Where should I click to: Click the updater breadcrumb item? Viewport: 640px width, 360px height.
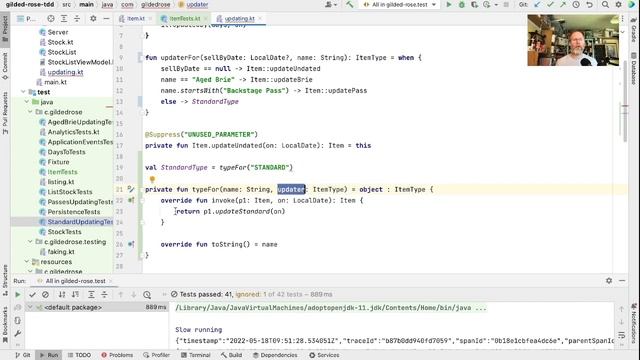(x=193, y=4)
